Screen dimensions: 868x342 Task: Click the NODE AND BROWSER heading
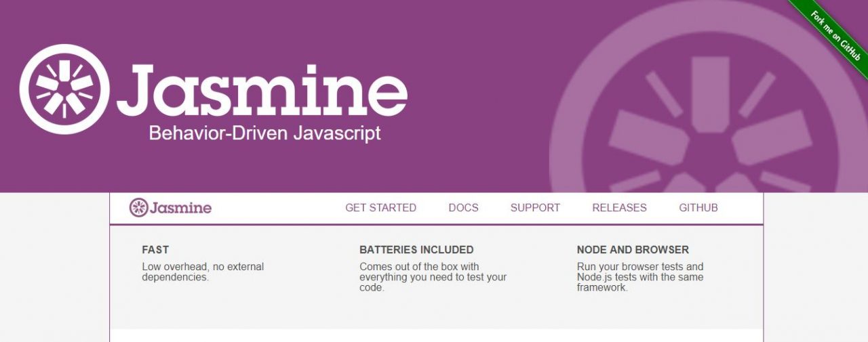tap(633, 250)
